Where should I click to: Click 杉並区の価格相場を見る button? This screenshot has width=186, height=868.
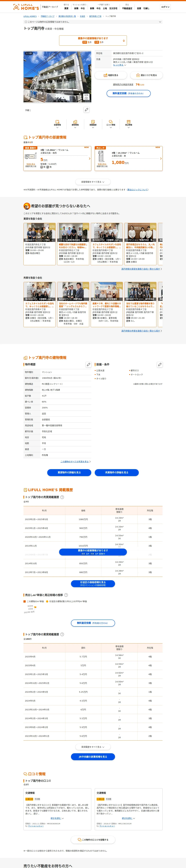(x=93, y=584)
